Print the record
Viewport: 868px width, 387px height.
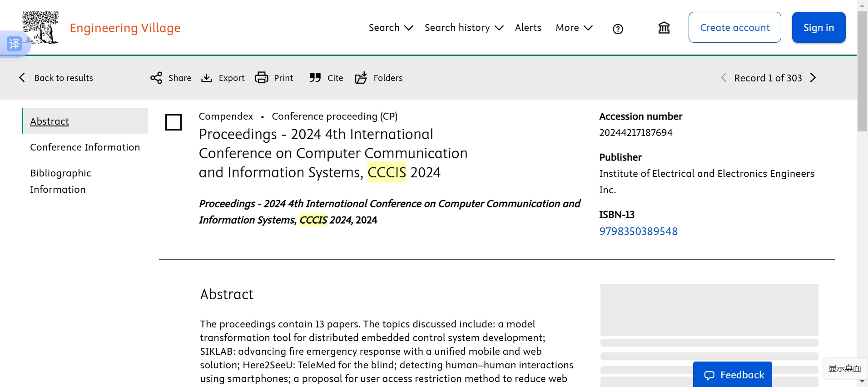click(274, 78)
